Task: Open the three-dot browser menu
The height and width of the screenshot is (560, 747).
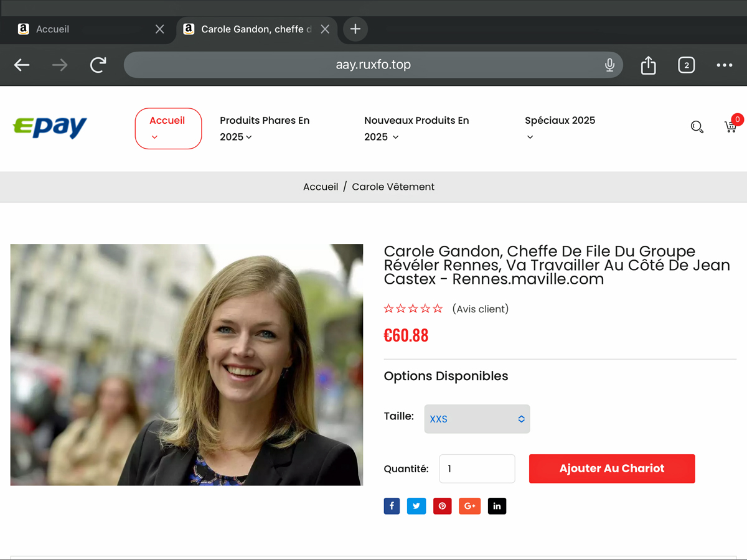Action: point(724,65)
